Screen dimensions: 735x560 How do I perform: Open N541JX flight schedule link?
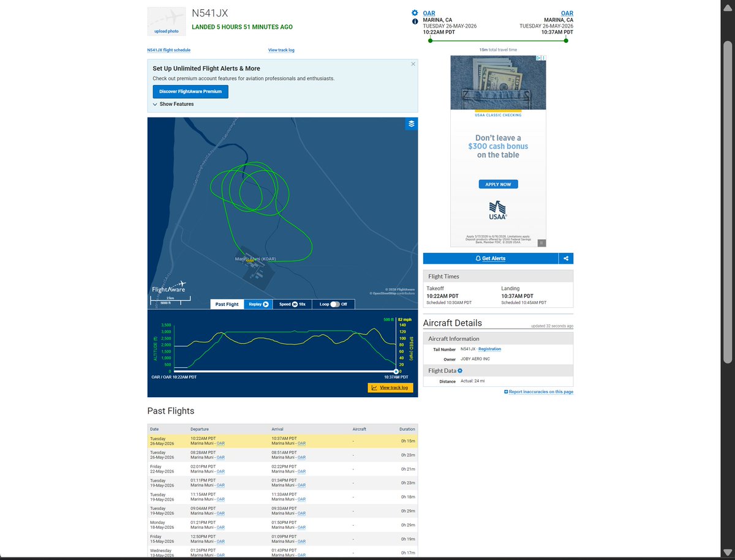[168, 50]
